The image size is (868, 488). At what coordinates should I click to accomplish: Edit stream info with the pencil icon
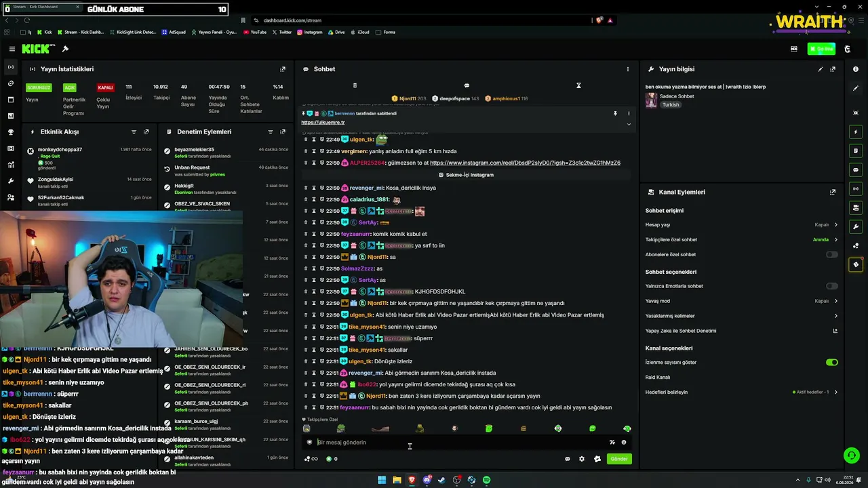tap(821, 69)
